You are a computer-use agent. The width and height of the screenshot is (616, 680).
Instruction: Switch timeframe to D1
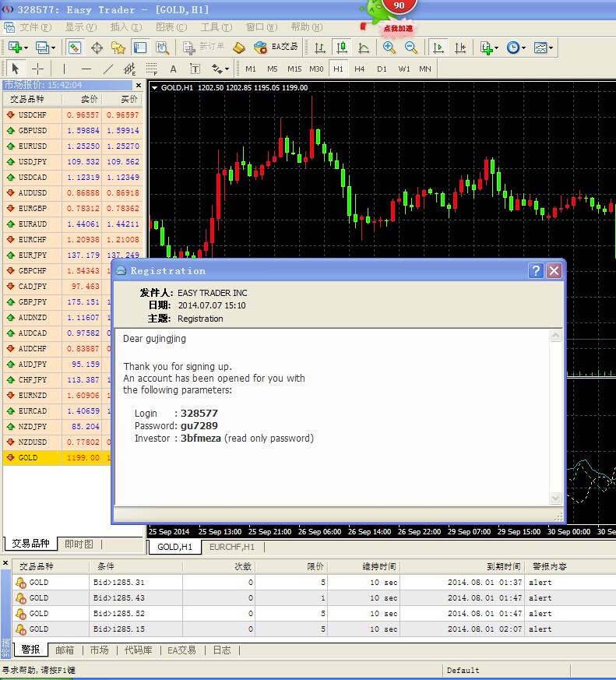pyautogui.click(x=382, y=69)
